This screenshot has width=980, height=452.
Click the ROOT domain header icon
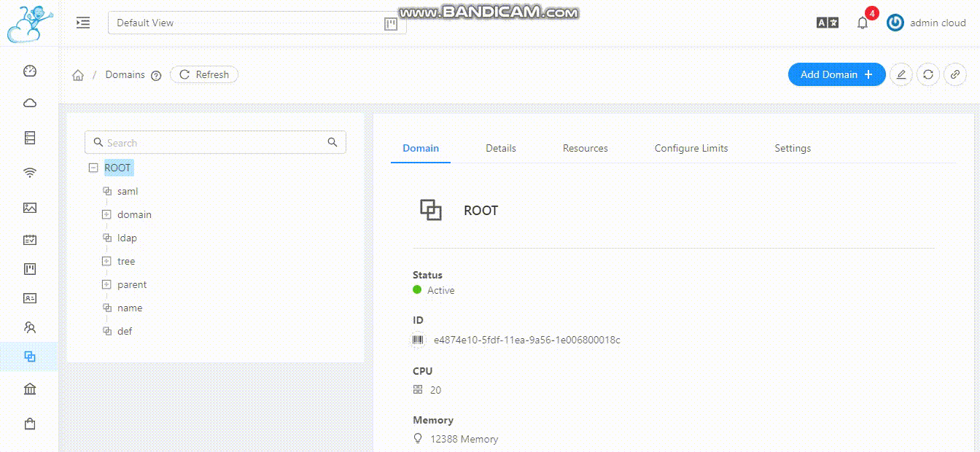point(431,210)
